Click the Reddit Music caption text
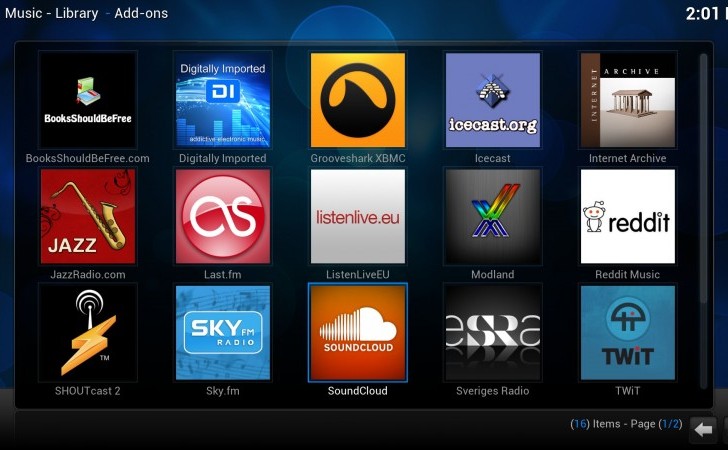This screenshot has width=728, height=450. (x=628, y=274)
